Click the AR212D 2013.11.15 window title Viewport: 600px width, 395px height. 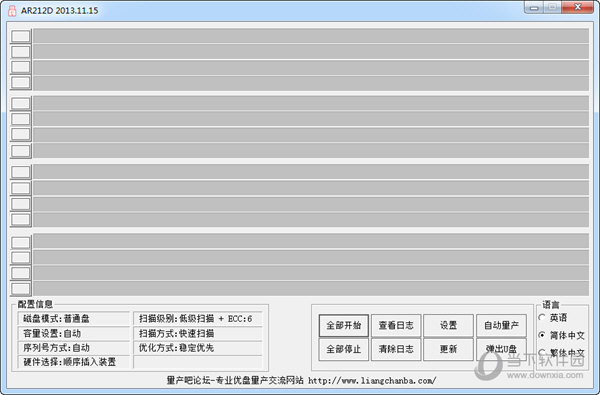point(59,10)
